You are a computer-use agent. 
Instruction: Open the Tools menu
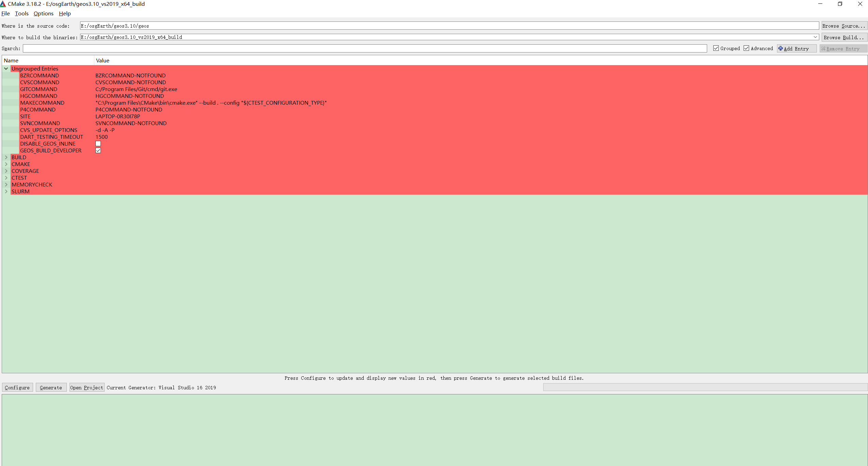pos(21,13)
